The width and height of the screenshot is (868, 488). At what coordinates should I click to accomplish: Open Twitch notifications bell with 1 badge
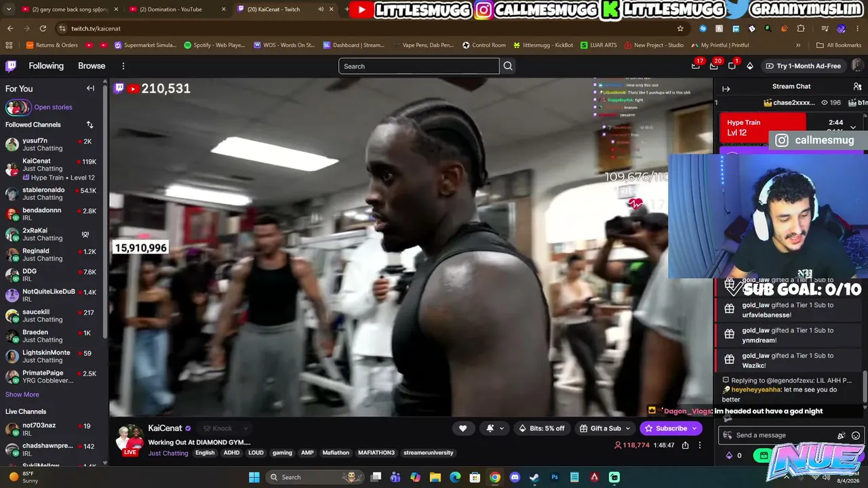point(732,66)
